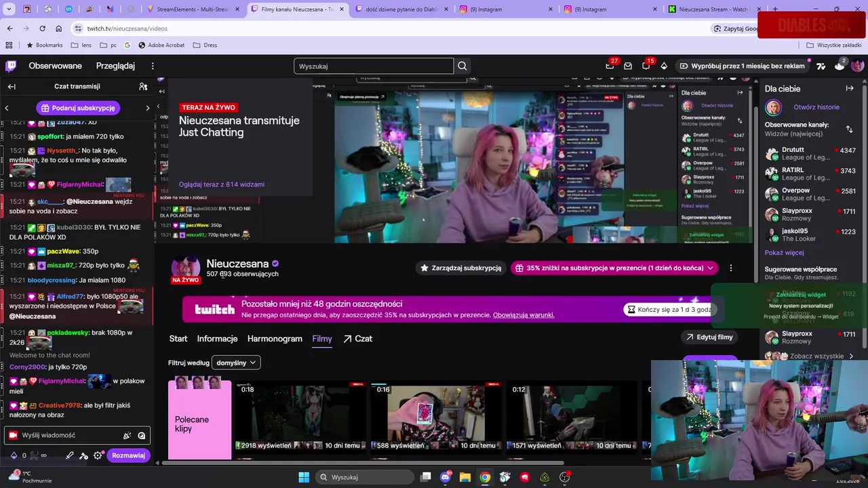Open the user profile avatar menu
This screenshot has height=488, width=868.
pos(858,66)
